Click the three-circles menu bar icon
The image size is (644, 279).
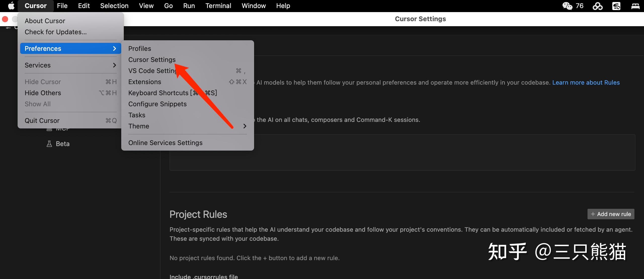[x=597, y=6]
